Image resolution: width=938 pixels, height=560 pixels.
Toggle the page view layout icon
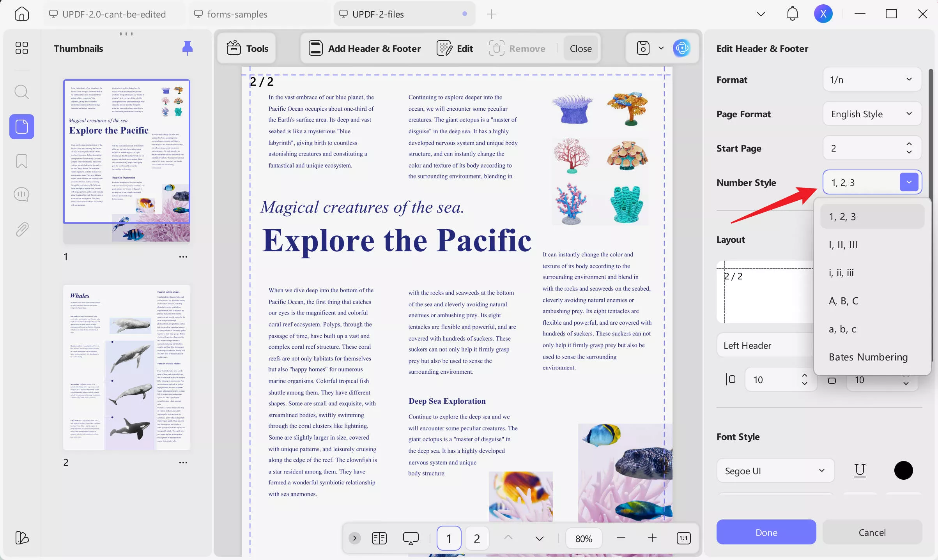379,538
